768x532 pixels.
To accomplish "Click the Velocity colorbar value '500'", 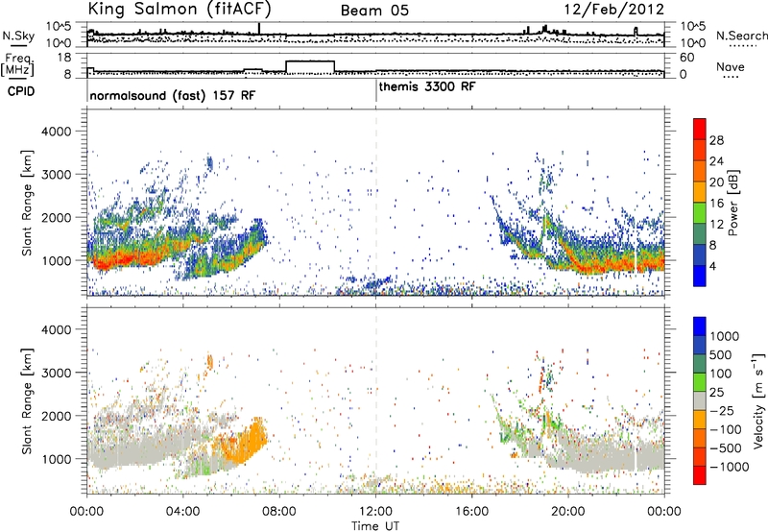I will [x=721, y=355].
